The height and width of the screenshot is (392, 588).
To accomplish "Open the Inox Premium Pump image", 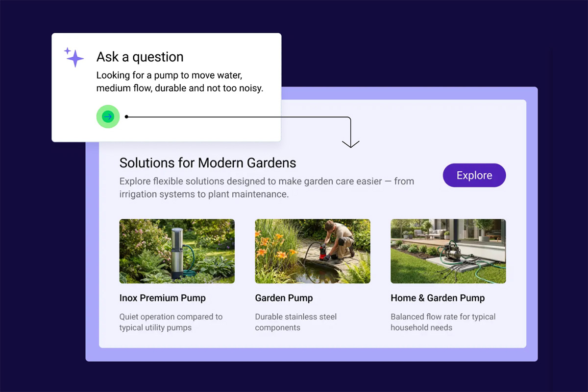I will tap(177, 251).
